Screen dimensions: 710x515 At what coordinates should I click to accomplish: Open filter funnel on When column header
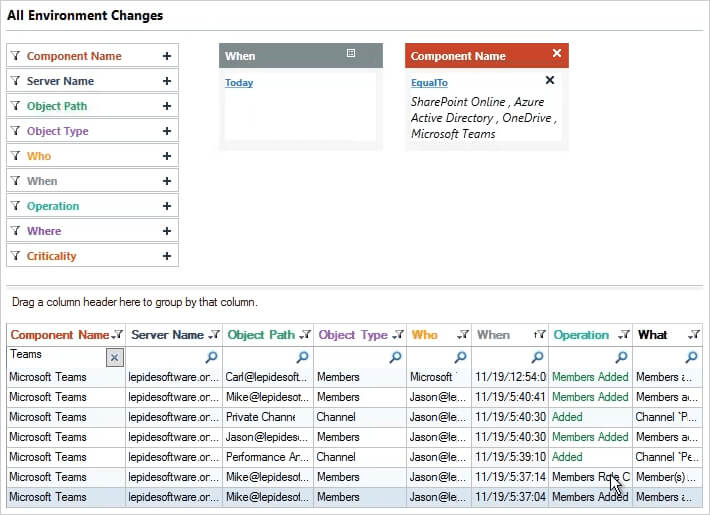click(540, 335)
